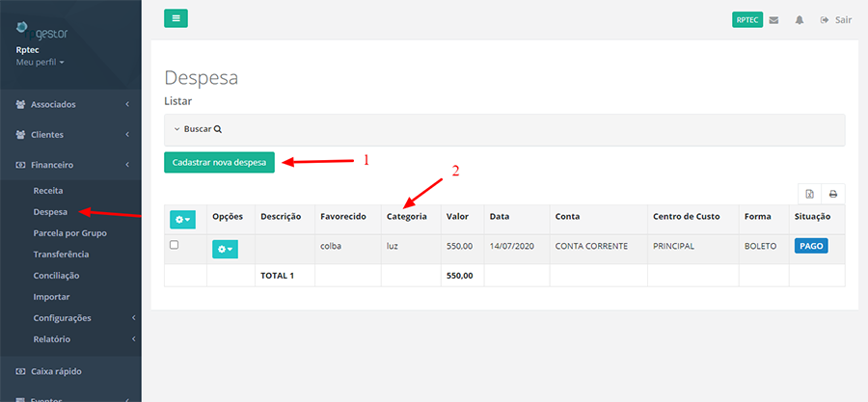This screenshot has width=868, height=402.
Task: Open the envelope messages icon
Action: click(773, 20)
